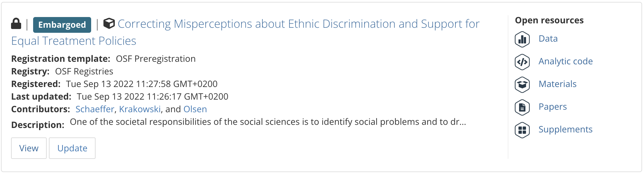Open the Papers resource link
Screen dimensions: 644x174
(x=553, y=107)
